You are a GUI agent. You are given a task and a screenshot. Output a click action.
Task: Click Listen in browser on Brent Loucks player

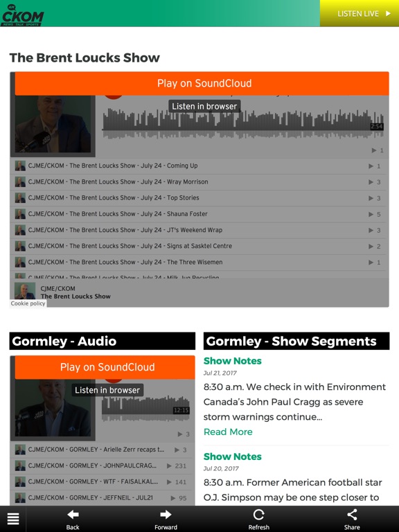click(204, 106)
